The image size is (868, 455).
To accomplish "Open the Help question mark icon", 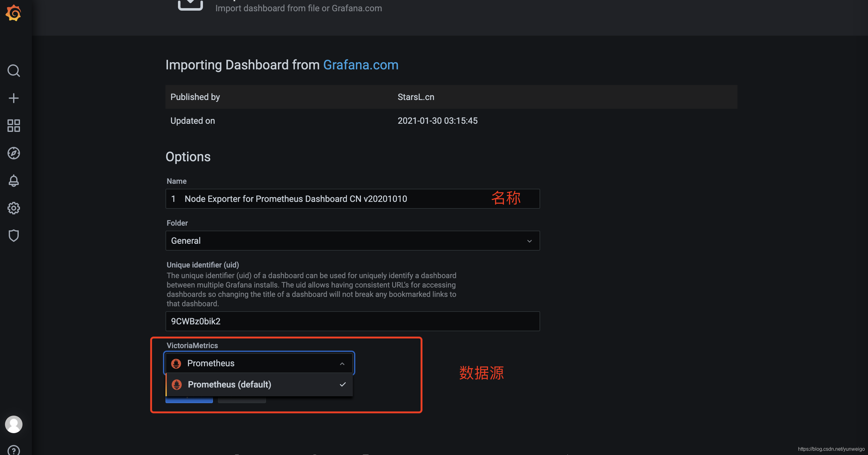I will [13, 450].
